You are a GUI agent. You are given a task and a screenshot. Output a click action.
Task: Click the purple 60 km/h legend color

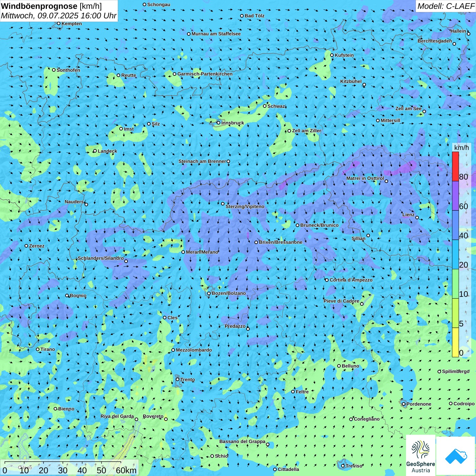pos(455,196)
